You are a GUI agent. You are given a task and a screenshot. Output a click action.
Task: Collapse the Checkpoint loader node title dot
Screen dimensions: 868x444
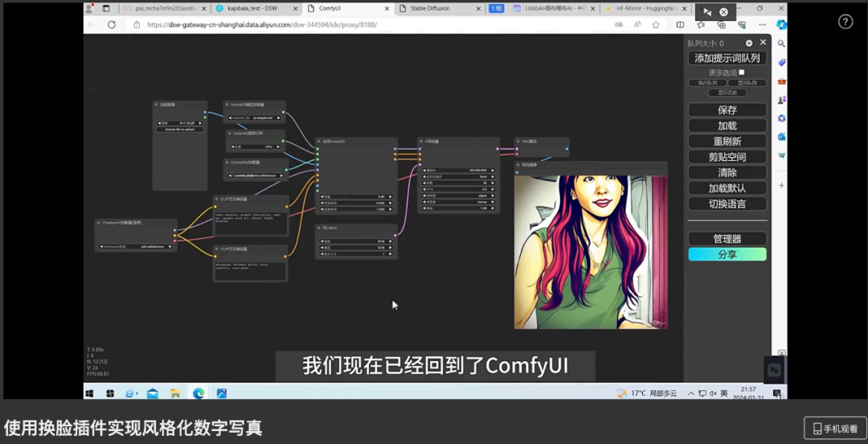point(99,222)
